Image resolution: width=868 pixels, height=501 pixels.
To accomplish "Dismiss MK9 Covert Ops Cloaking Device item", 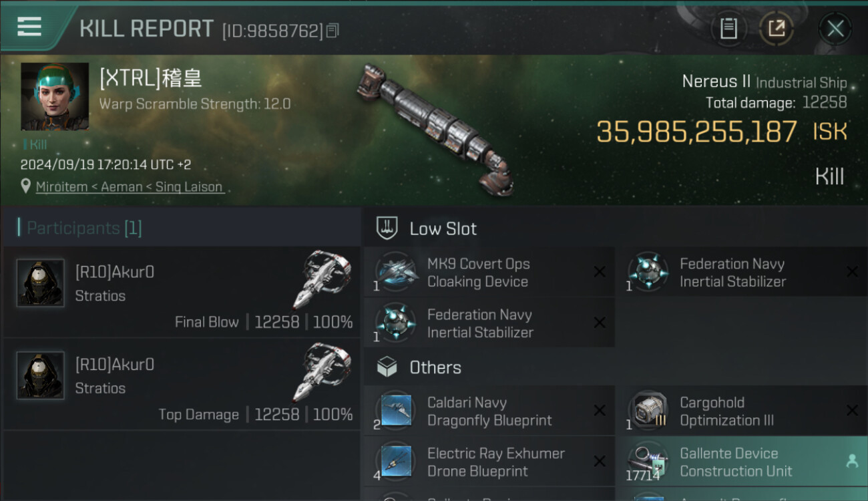I will coord(600,272).
